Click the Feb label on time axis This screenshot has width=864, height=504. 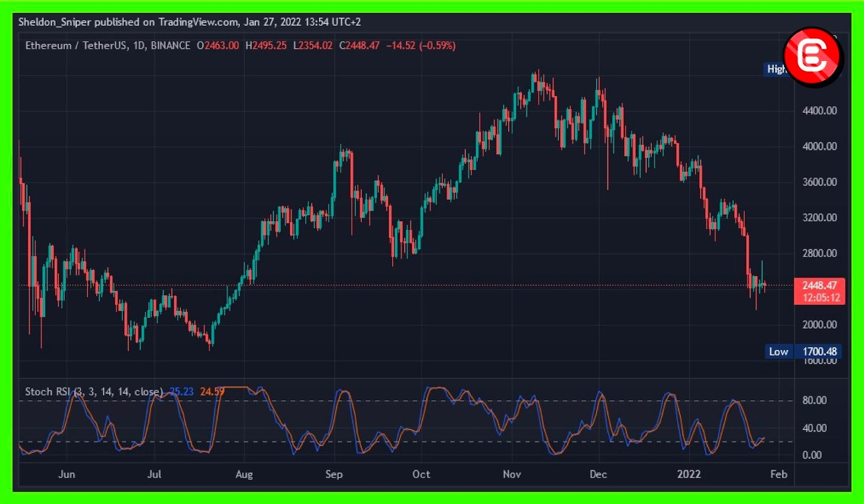tap(779, 474)
